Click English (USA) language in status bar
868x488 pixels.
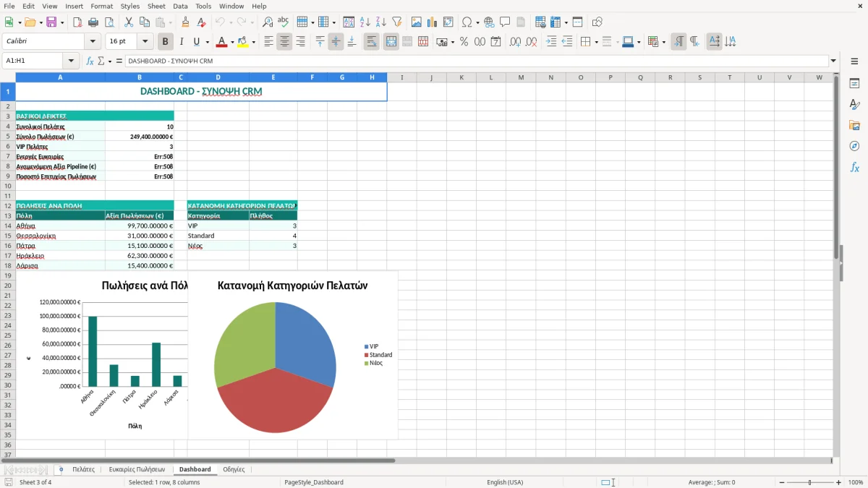[505, 482]
